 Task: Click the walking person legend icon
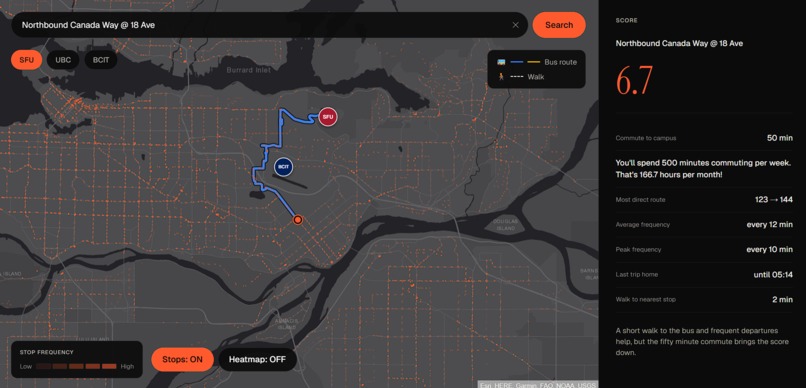pyautogui.click(x=500, y=77)
